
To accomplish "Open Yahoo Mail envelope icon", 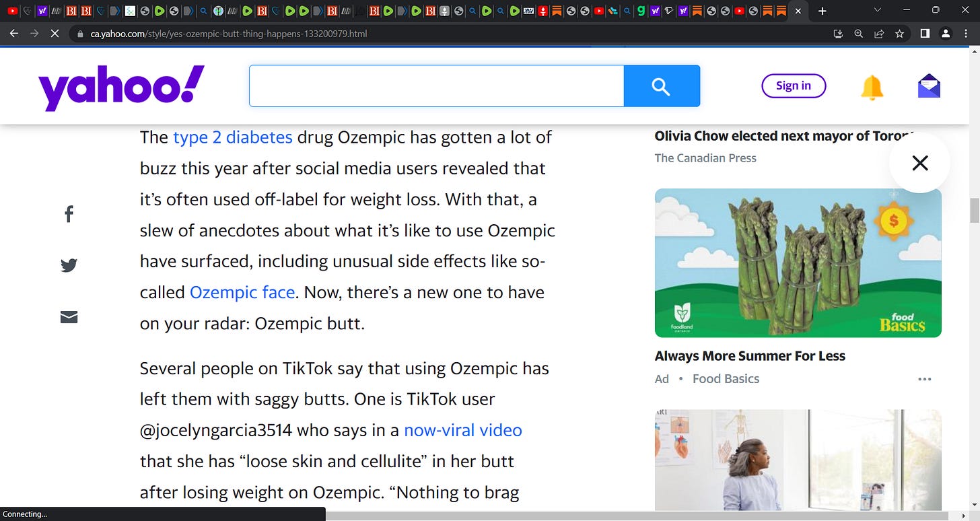I will coord(929,86).
